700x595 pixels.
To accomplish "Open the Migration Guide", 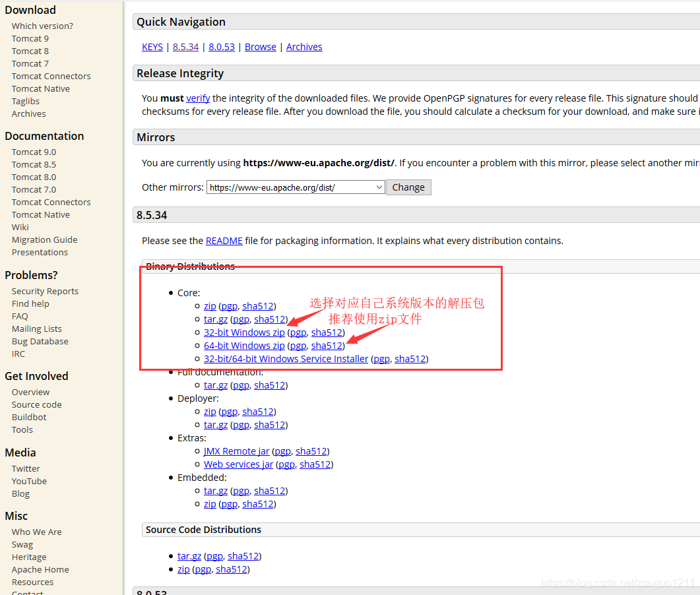I will (45, 239).
